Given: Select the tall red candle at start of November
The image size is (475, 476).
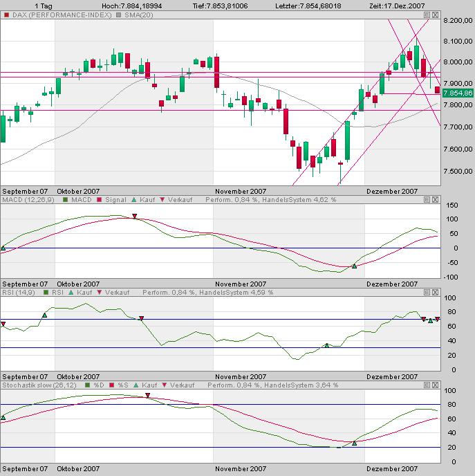Looking at the screenshot, I should (x=216, y=72).
